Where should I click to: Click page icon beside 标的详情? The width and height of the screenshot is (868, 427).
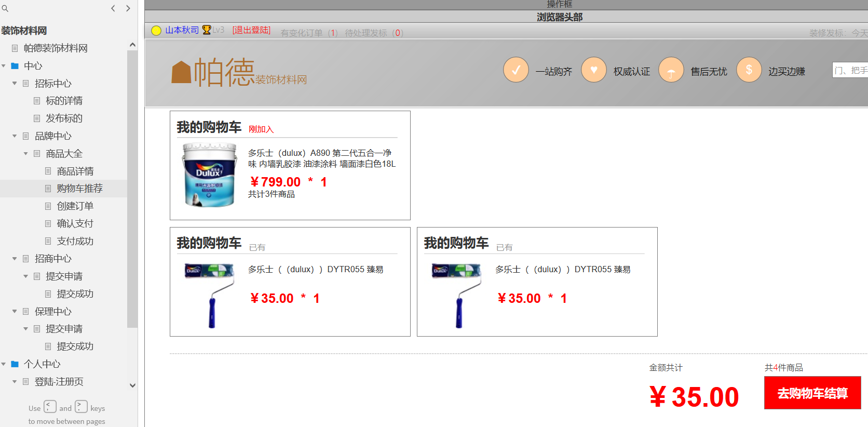pos(37,101)
